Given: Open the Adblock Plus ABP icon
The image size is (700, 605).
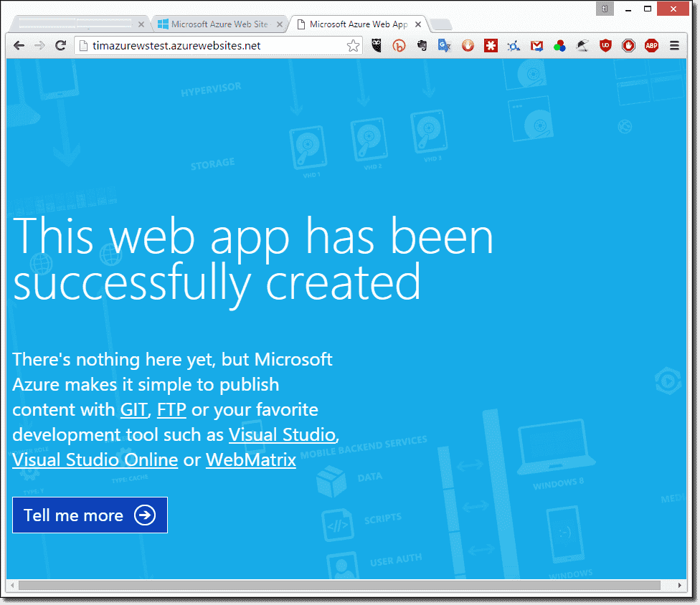Looking at the screenshot, I should (x=651, y=45).
